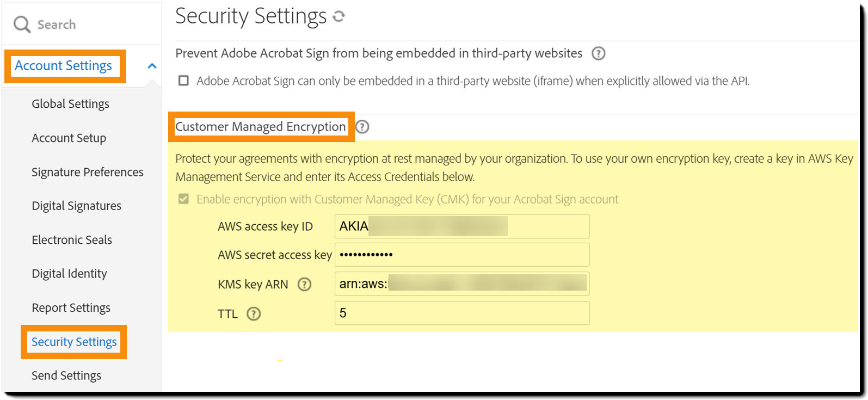Select Digital Signatures
This screenshot has height=400, width=868.
click(76, 206)
